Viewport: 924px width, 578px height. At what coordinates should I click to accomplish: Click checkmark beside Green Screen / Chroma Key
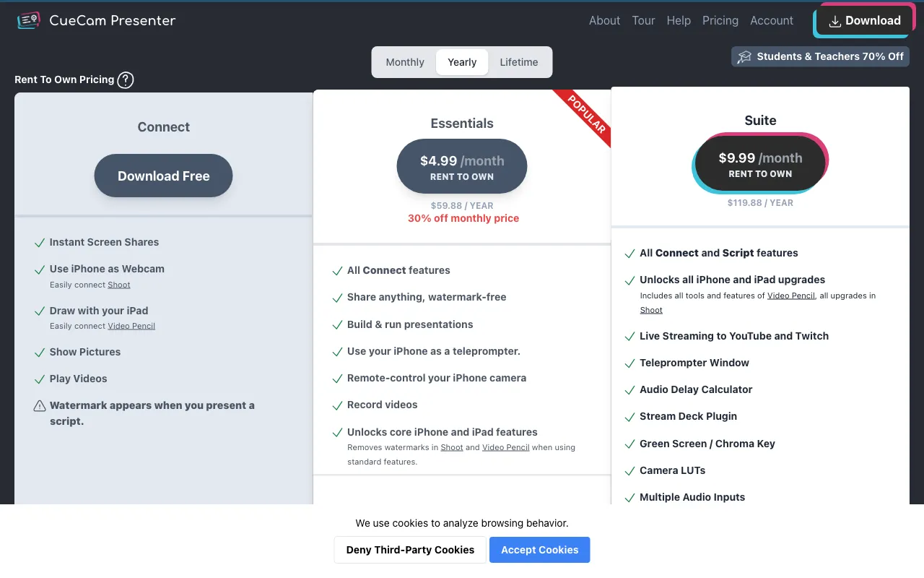pos(629,444)
